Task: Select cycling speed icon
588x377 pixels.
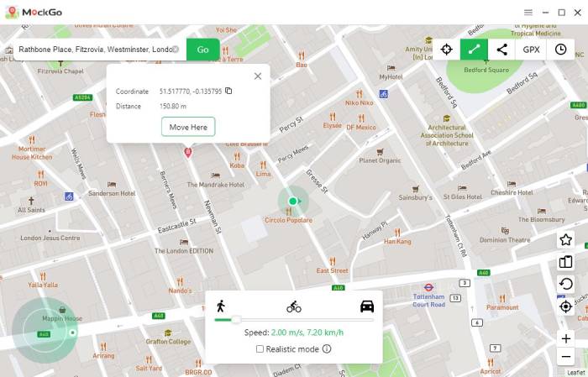Action: click(294, 306)
